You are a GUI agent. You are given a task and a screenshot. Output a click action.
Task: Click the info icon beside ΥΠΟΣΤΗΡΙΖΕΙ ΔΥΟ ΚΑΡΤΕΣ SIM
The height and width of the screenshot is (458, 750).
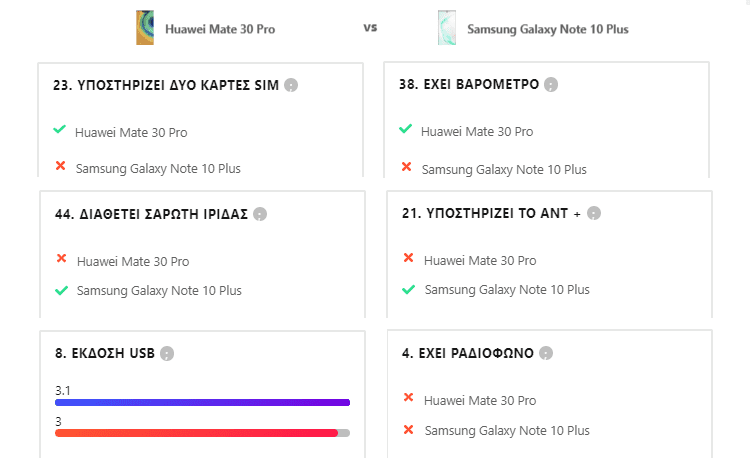[291, 85]
